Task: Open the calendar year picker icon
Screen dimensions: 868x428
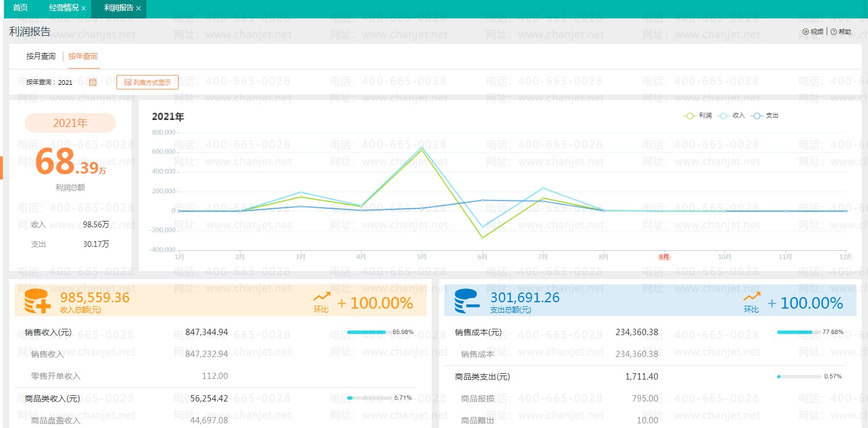Action: [93, 82]
